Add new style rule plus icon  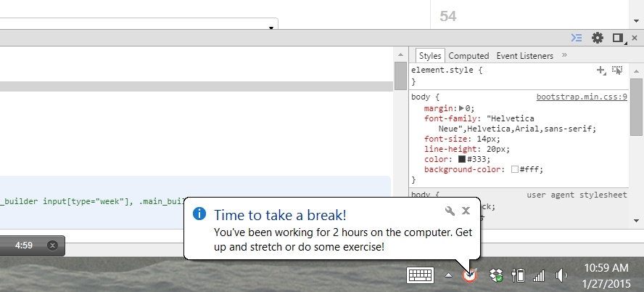point(601,70)
